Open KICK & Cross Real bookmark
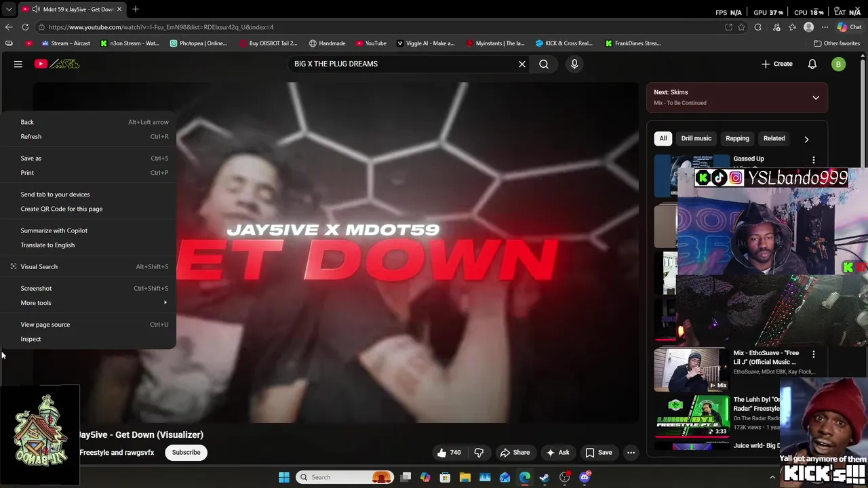The image size is (868, 488). [564, 43]
